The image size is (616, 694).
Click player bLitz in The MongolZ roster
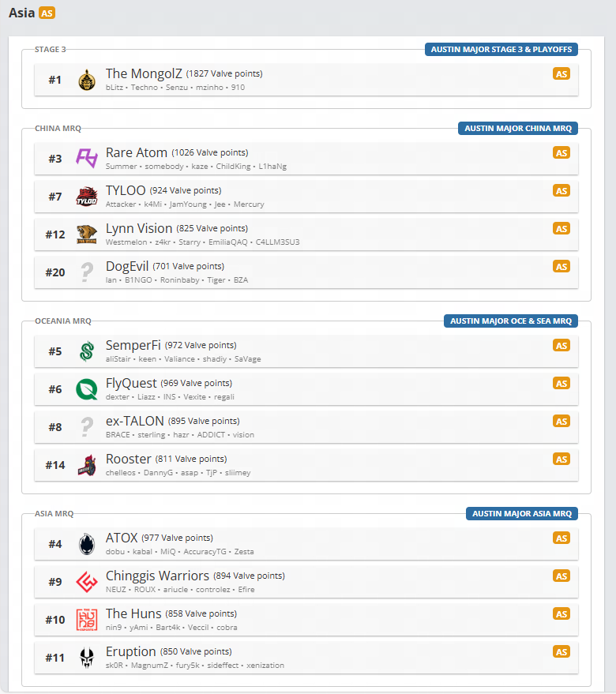[x=115, y=87]
